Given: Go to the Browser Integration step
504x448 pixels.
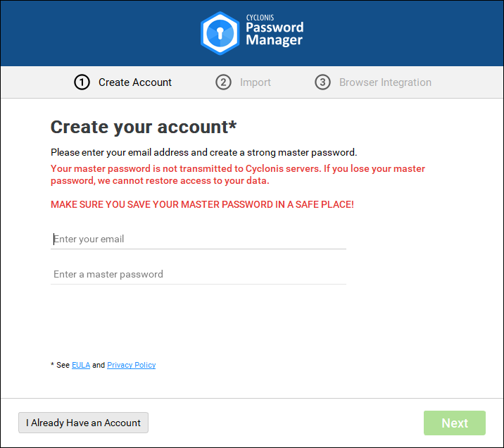Looking at the screenshot, I should pyautogui.click(x=385, y=82).
